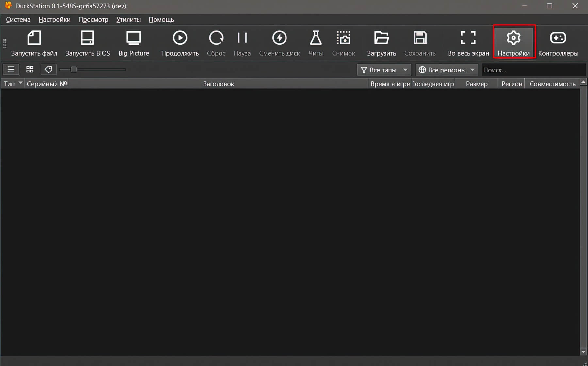Sort by Размер column header
Image resolution: width=588 pixels, height=366 pixels.
pos(477,84)
